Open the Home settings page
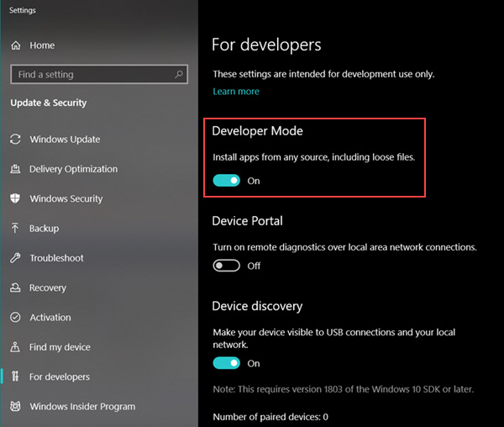This screenshot has height=427, width=504. (x=42, y=45)
